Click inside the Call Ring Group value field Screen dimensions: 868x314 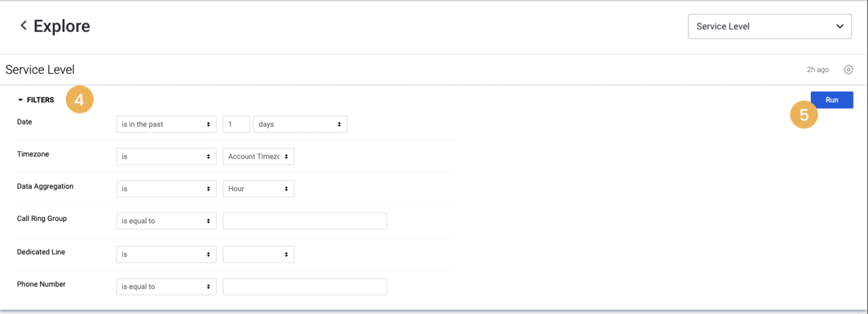(x=304, y=221)
